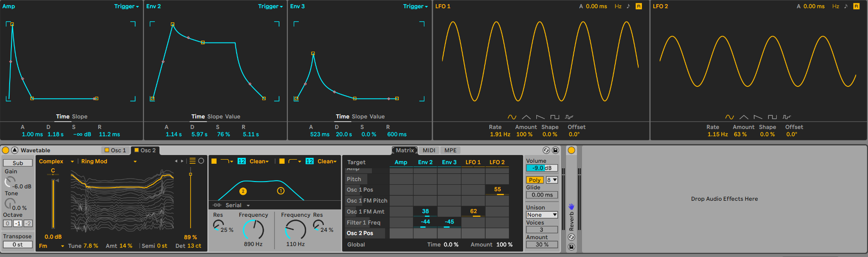Switch wavetable display to circular view
The width and height of the screenshot is (868, 257).
[x=201, y=161]
